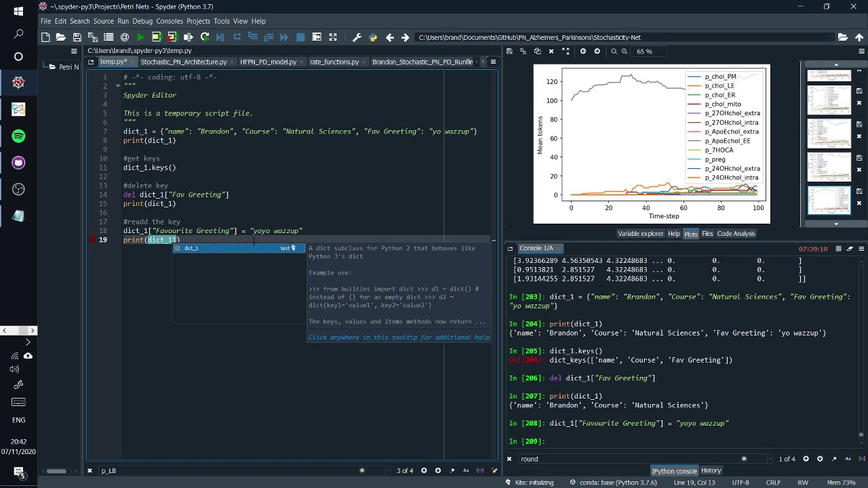Select dict_1 autocomplete suggestion
The width and height of the screenshot is (868, 488).
click(239, 248)
